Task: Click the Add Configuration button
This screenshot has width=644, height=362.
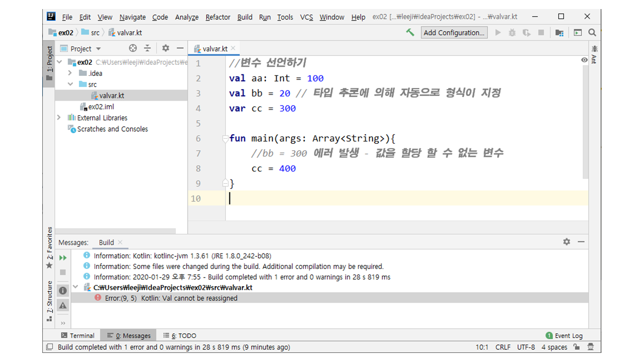Action: (454, 33)
